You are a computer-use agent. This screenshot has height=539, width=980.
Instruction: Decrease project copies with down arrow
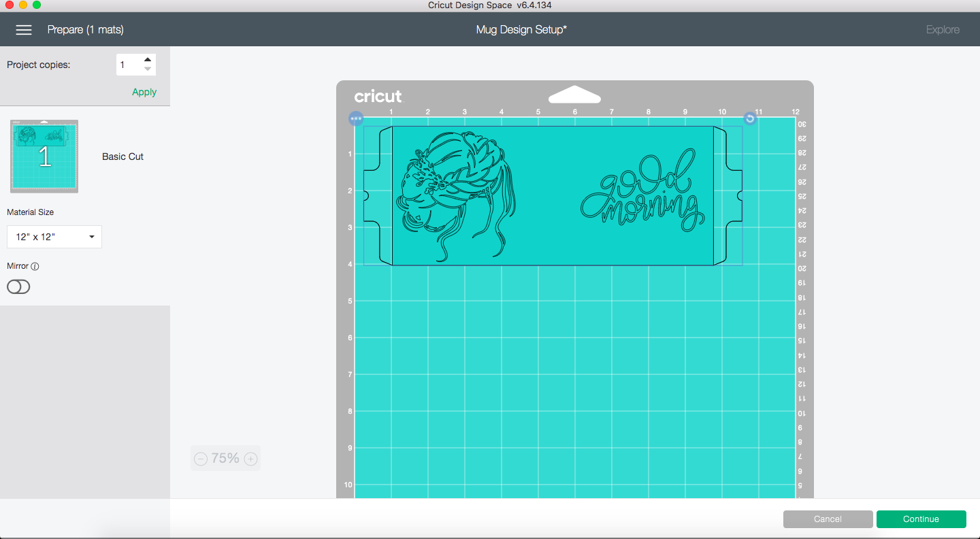click(148, 69)
